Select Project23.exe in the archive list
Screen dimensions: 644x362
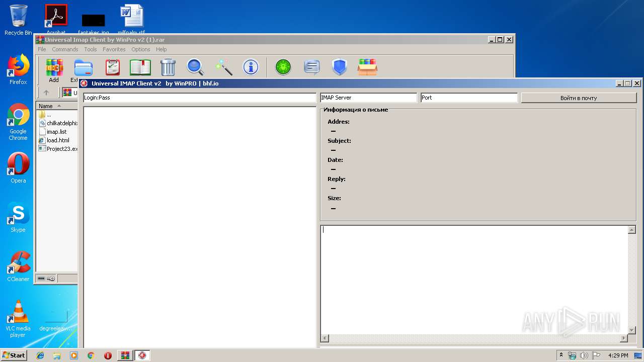coord(57,149)
